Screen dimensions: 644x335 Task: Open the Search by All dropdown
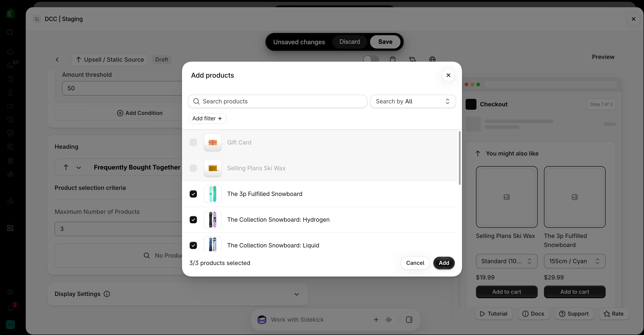point(413,101)
